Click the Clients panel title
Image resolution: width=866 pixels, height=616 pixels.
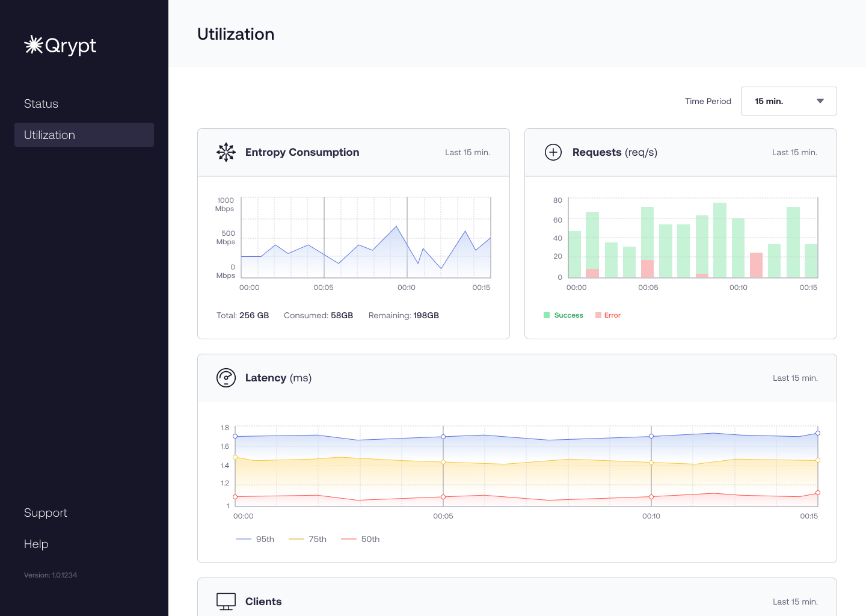[263, 602]
